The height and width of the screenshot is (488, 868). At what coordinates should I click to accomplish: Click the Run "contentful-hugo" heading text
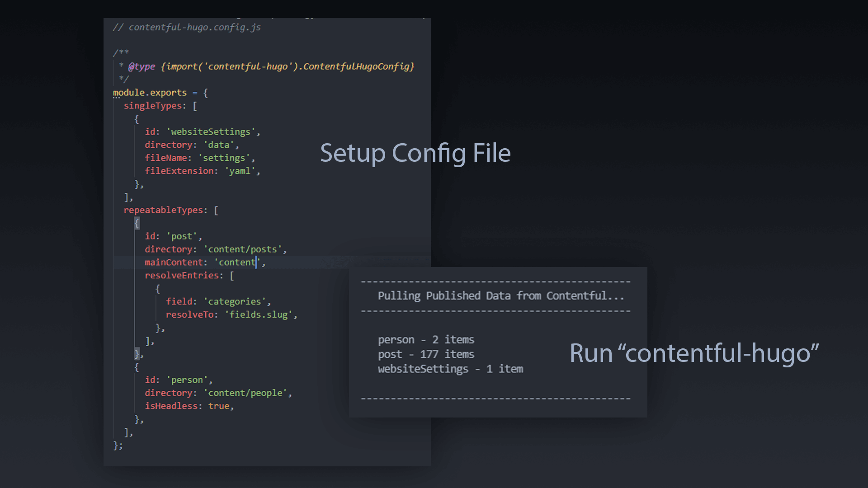[694, 353]
